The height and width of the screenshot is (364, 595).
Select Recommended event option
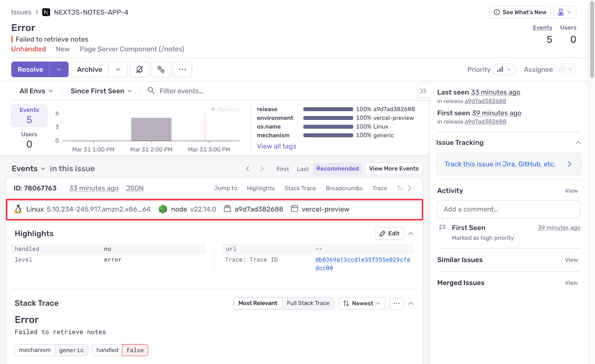[x=337, y=169]
